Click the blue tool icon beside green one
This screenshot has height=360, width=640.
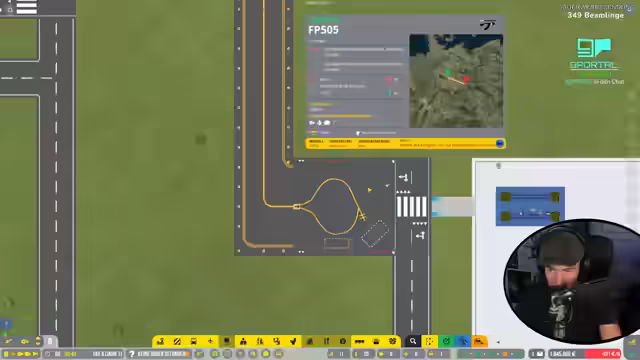pos(463,341)
